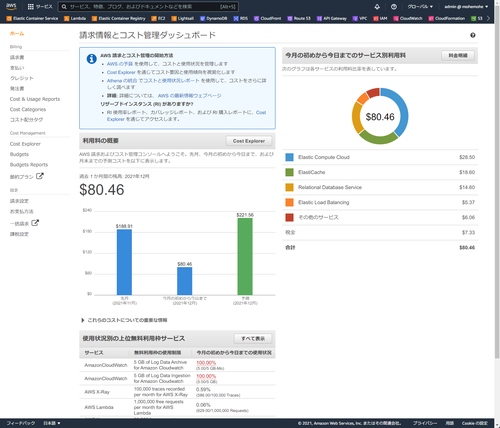Click the dashboard help question-mark icon

[473, 35]
